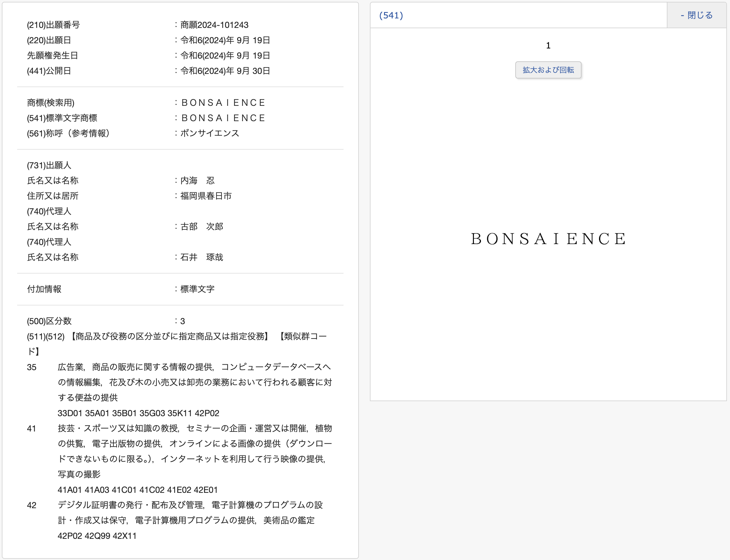Click the (541)標準文字商標 BONSAIENCE value
730x560 pixels.
point(223,118)
